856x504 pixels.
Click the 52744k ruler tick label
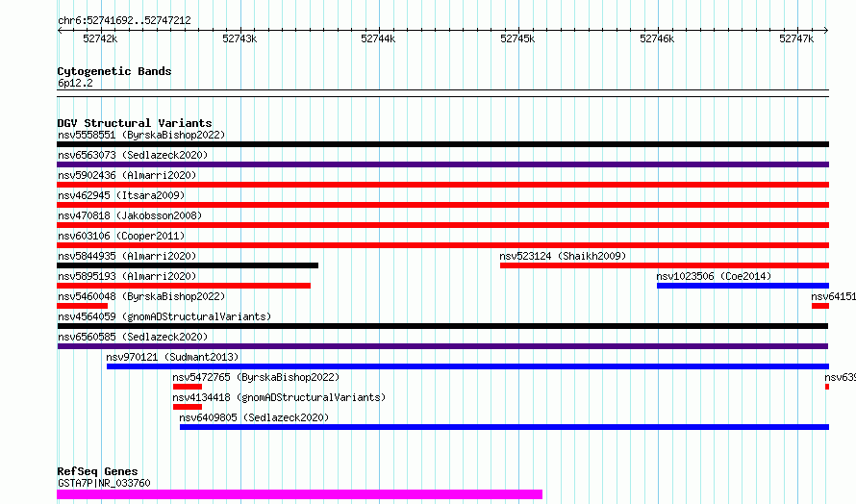tap(378, 38)
